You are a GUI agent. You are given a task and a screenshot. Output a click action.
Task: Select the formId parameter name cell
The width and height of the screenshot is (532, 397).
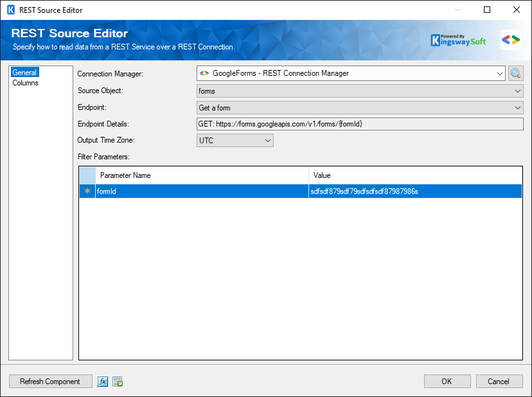pyautogui.click(x=202, y=191)
